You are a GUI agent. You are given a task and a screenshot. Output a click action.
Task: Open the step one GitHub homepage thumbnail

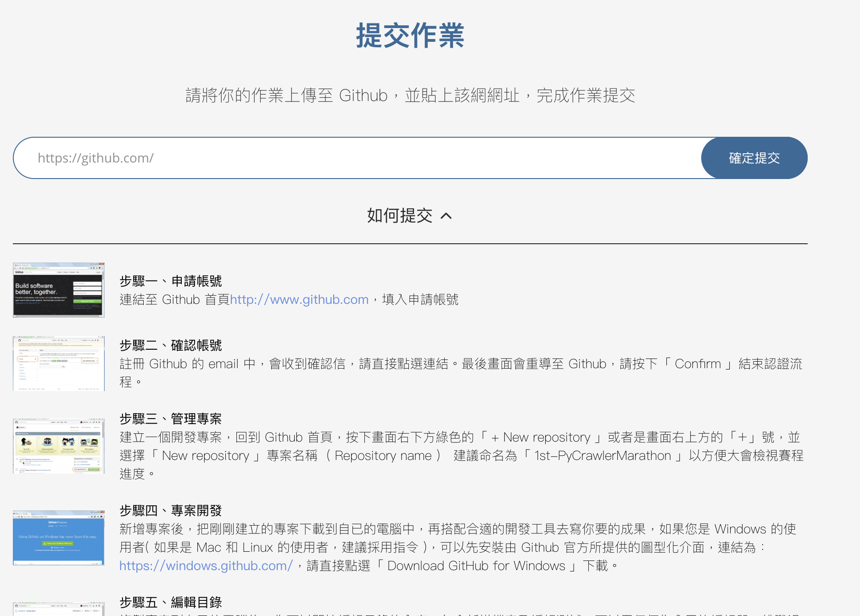[59, 290]
